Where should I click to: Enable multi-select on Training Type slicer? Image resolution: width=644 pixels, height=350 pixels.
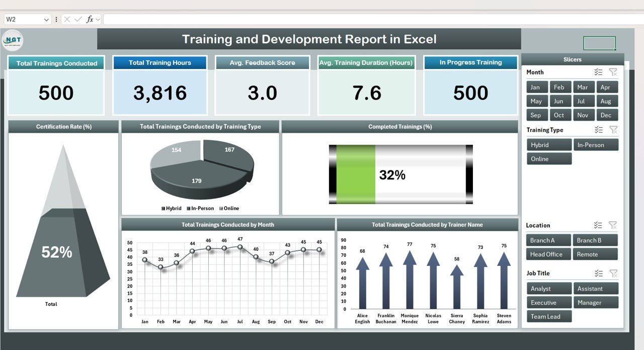(598, 130)
